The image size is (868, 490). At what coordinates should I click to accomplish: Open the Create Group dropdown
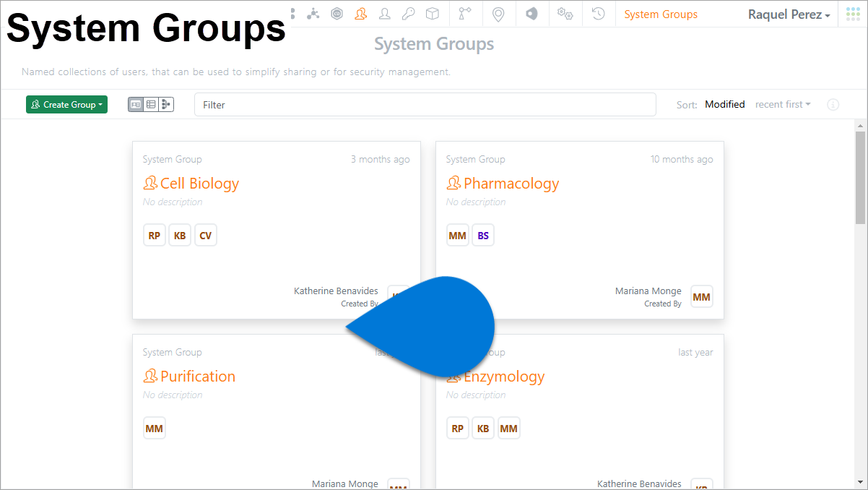[x=66, y=105]
